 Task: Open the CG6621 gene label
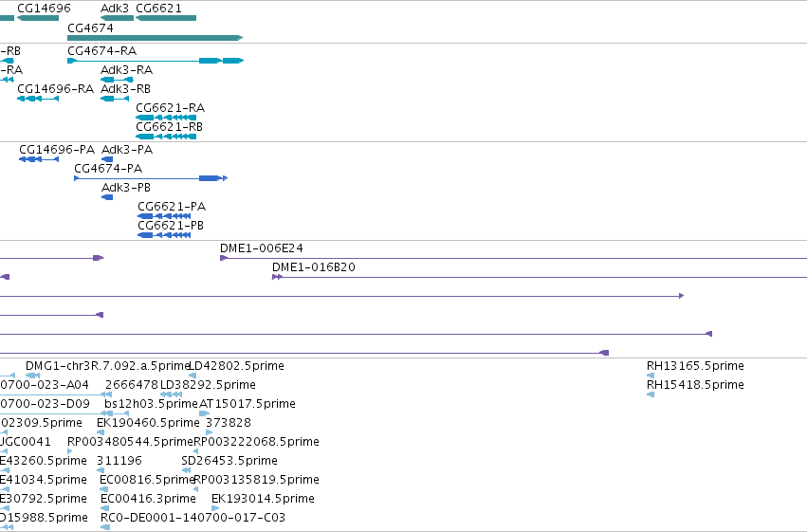point(158,9)
